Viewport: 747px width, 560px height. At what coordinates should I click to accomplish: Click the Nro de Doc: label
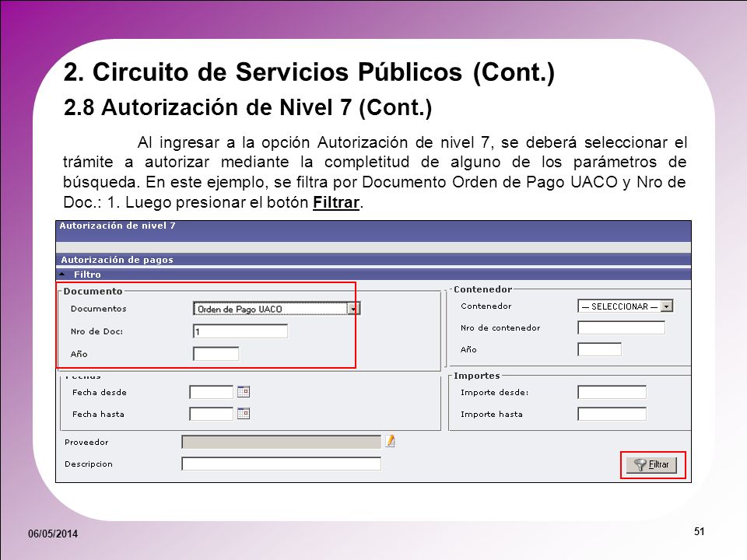click(x=96, y=331)
